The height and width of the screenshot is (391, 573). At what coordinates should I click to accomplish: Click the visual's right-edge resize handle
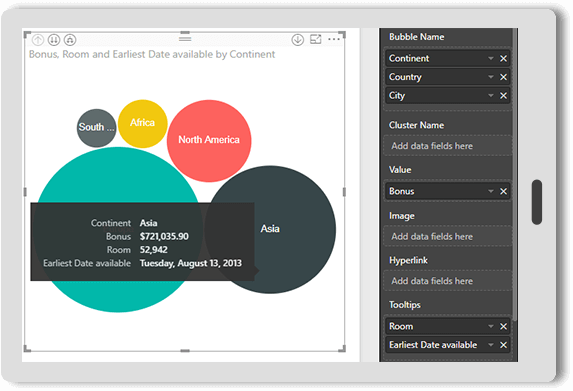pyautogui.click(x=344, y=192)
